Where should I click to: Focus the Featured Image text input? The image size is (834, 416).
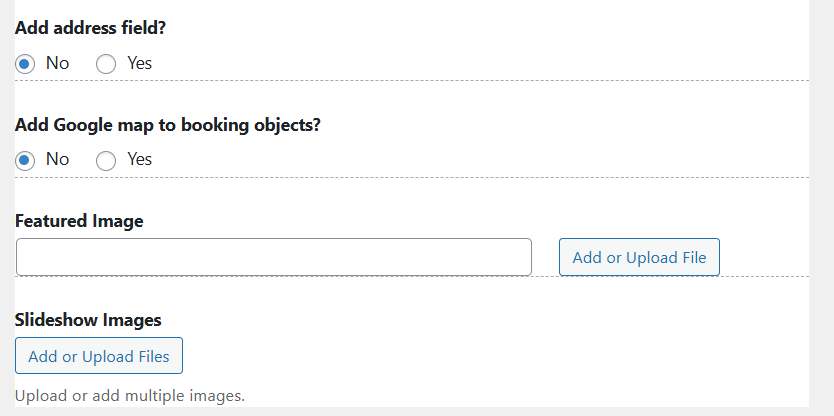[x=273, y=257]
